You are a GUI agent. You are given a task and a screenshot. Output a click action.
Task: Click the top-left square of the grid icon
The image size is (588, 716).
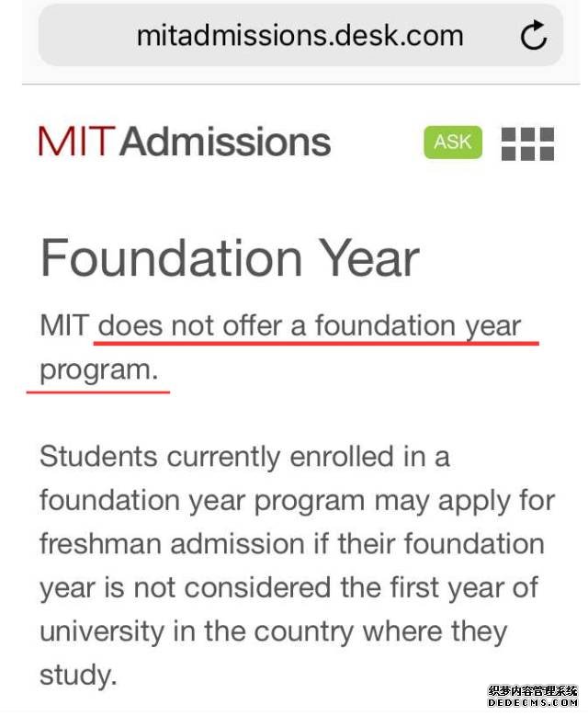coord(508,135)
